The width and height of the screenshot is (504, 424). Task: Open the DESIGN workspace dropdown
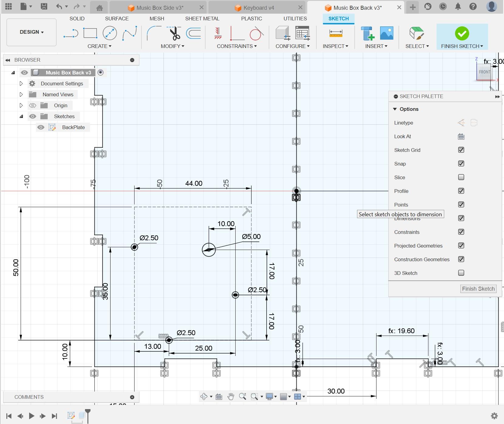point(32,32)
